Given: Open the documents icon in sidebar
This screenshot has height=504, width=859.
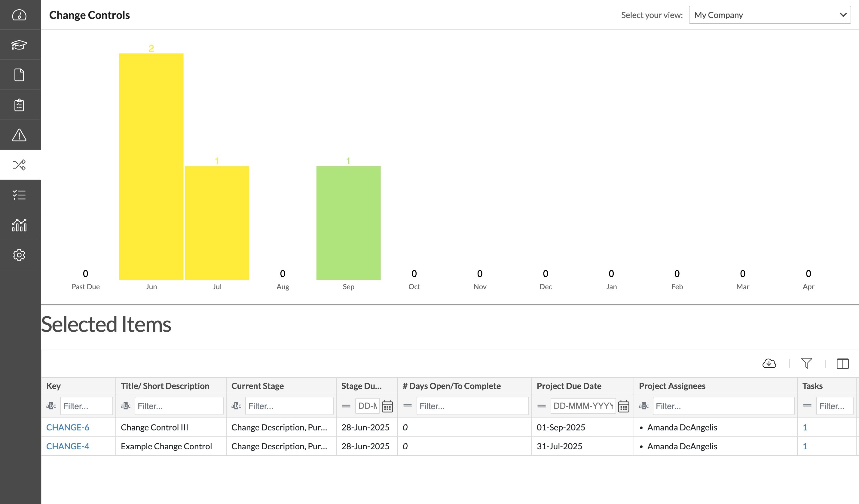Looking at the screenshot, I should (x=20, y=74).
